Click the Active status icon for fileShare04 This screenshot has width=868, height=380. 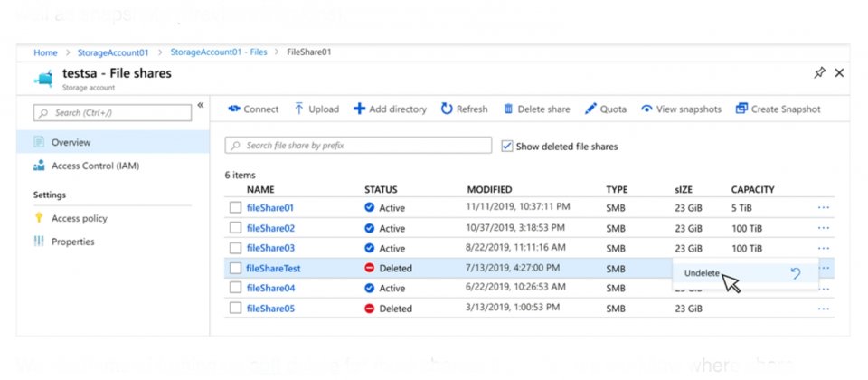(x=369, y=288)
